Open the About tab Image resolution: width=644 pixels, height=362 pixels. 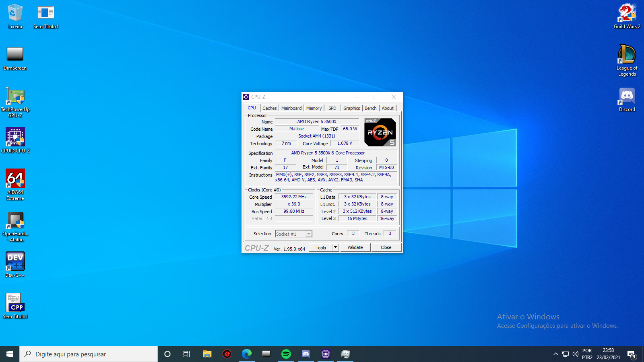[x=388, y=108]
